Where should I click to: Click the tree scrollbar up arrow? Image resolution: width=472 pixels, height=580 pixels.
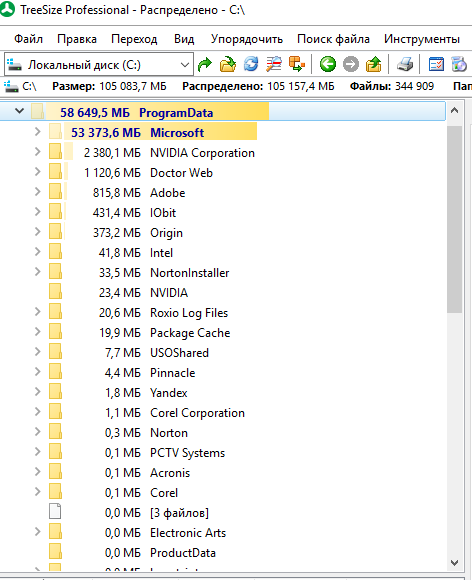[455, 110]
